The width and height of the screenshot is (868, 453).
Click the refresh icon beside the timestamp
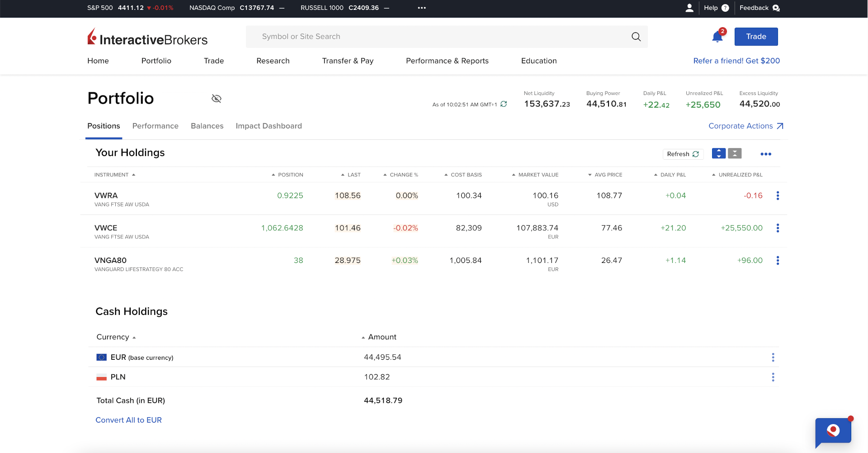(504, 104)
